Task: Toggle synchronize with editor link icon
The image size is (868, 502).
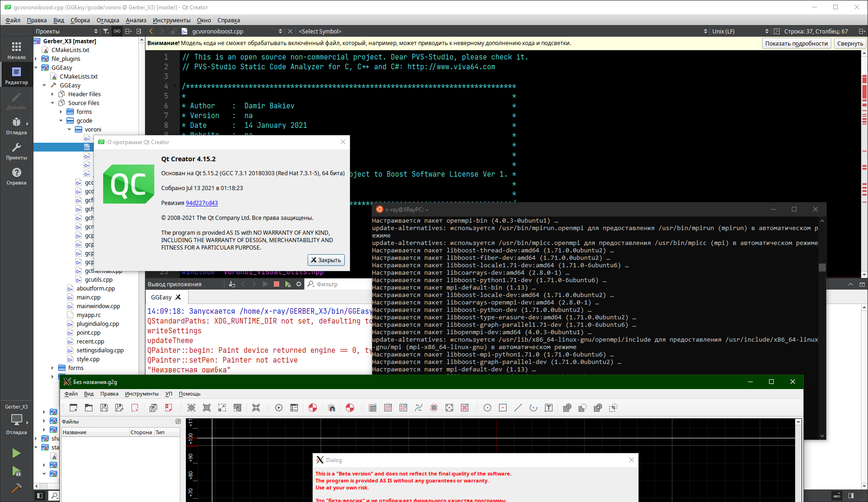Action: (x=117, y=31)
